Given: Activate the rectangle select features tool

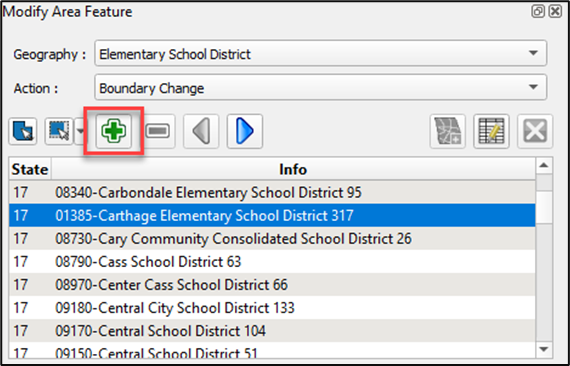Looking at the screenshot, I should click(x=59, y=131).
